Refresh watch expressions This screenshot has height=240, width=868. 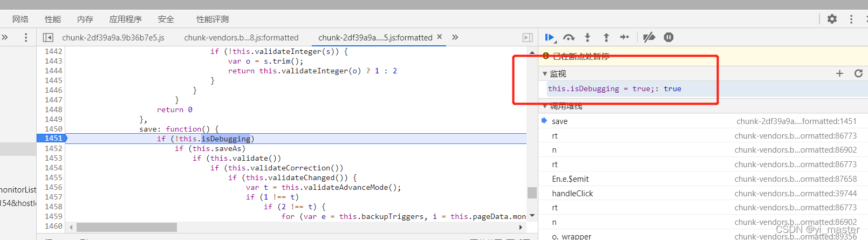point(858,73)
